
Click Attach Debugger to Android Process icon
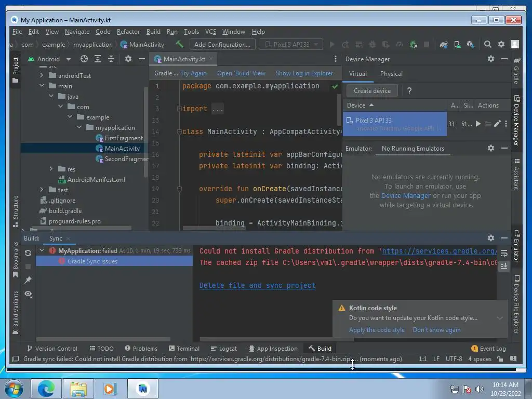click(413, 45)
